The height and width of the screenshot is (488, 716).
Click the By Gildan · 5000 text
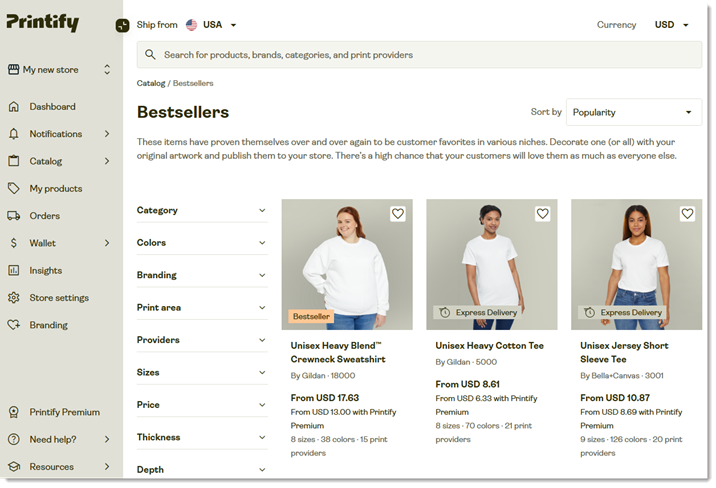pyautogui.click(x=466, y=362)
